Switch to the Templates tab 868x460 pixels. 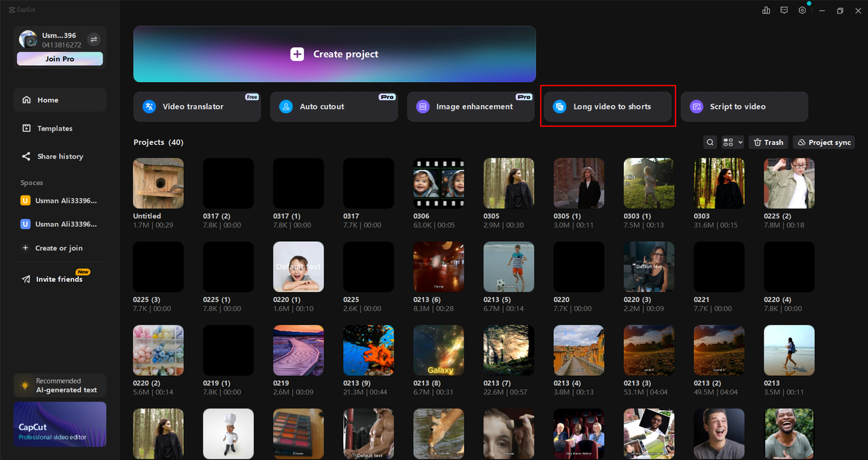pos(60,128)
